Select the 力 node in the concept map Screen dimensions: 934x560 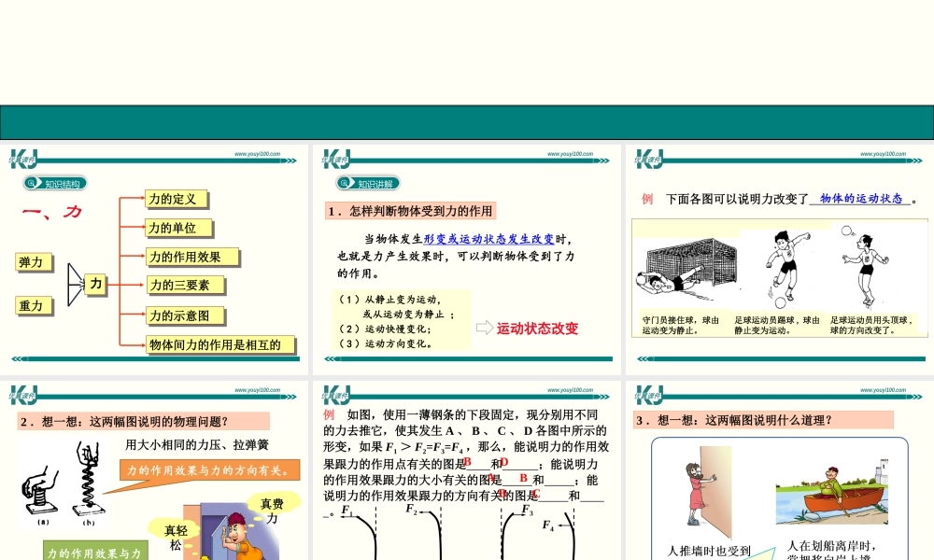94,284
